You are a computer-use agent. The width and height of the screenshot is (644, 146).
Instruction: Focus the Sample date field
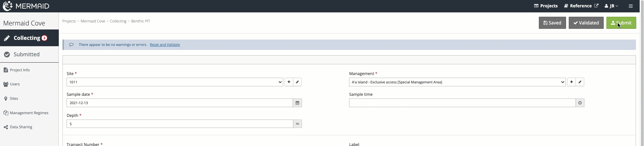point(180,103)
